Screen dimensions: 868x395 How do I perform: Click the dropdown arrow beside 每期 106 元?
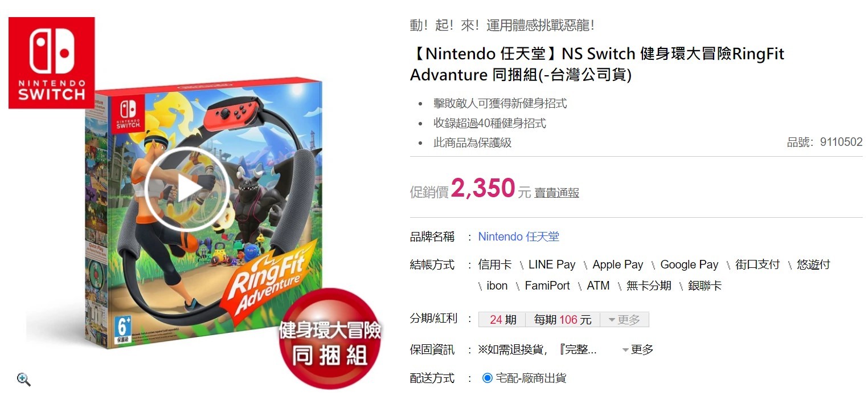tap(612, 320)
